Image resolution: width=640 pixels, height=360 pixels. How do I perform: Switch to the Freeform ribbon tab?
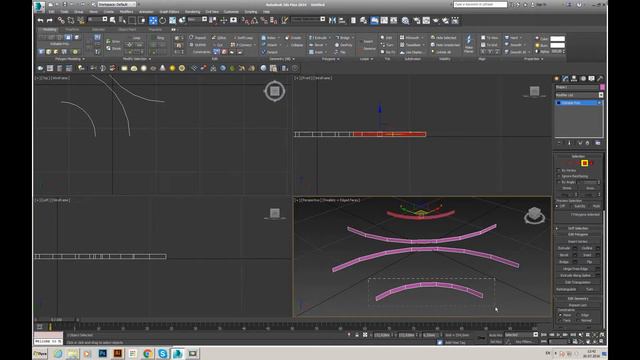point(72,29)
